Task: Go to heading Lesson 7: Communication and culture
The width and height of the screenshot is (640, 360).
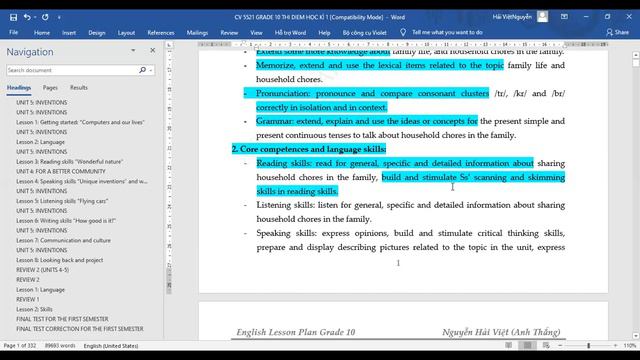Action: pyautogui.click(x=63, y=240)
